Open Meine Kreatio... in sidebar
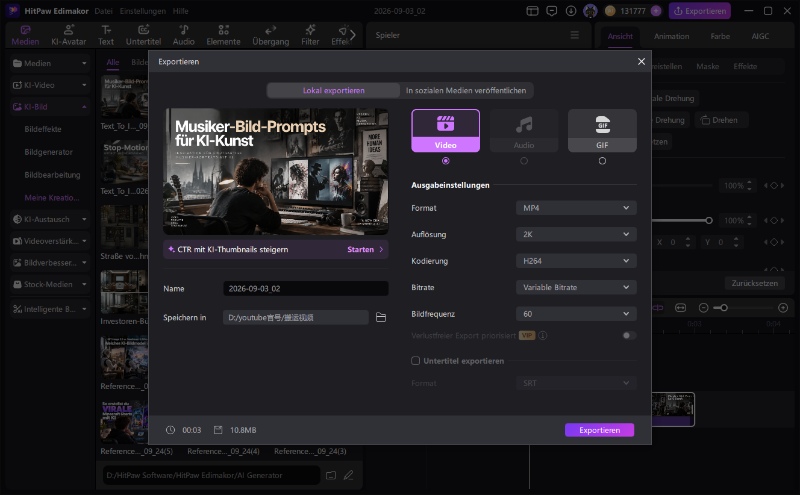This screenshot has height=495, width=800. tap(52, 197)
